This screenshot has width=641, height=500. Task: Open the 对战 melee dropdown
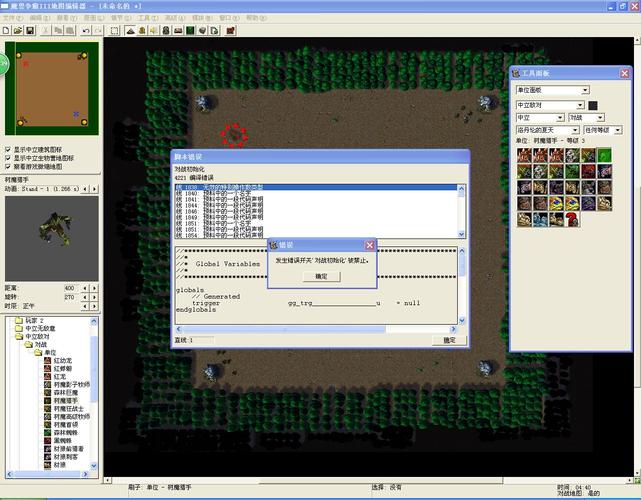[586, 118]
